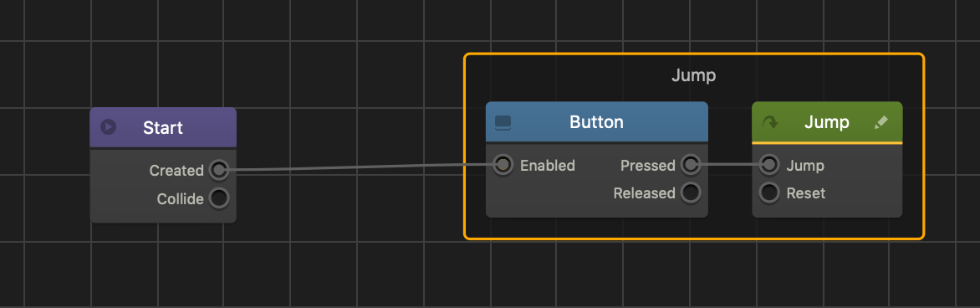Click the Pressed output port on Button

[691, 165]
